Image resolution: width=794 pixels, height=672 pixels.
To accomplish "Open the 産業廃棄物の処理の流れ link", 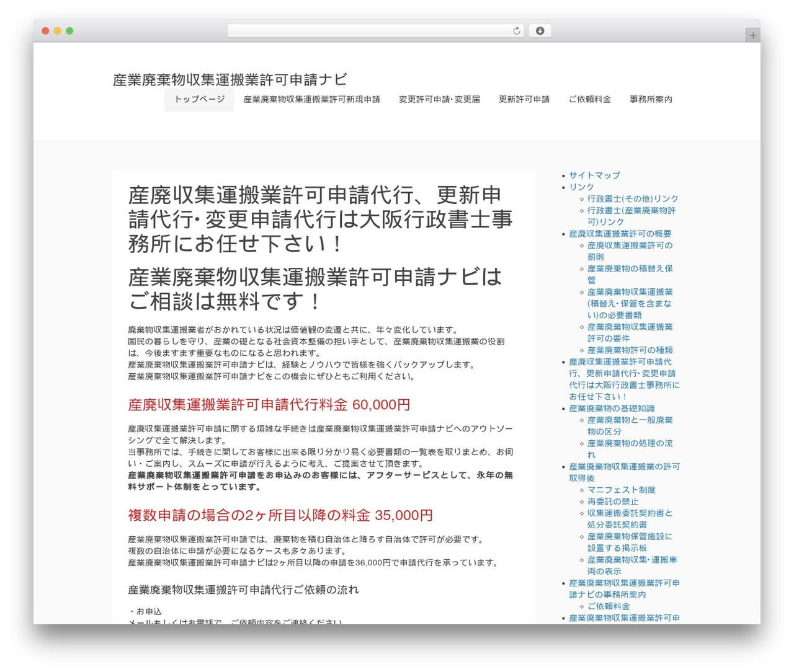I will tap(630, 449).
